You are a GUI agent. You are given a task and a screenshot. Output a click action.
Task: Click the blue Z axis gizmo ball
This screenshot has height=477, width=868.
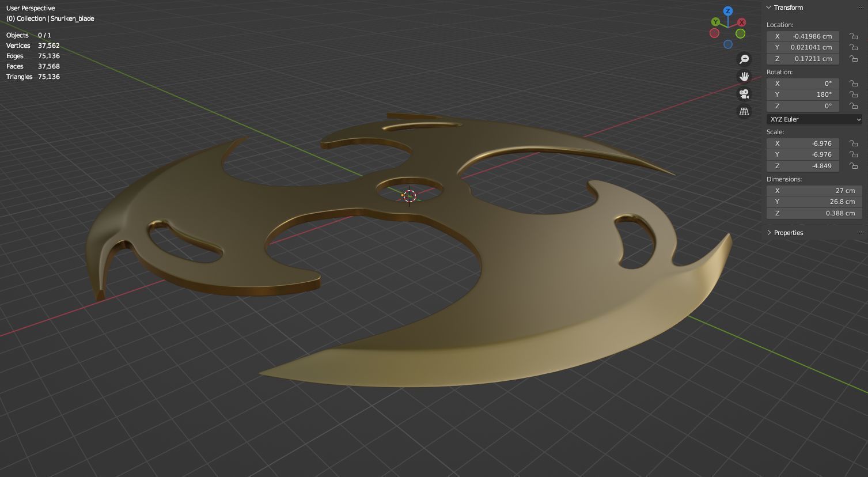point(728,11)
